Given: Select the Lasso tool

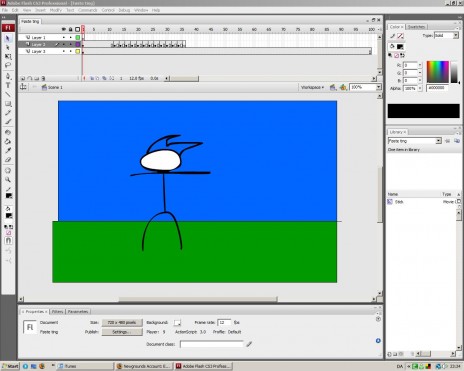Looking at the screenshot, I should (x=8, y=65).
